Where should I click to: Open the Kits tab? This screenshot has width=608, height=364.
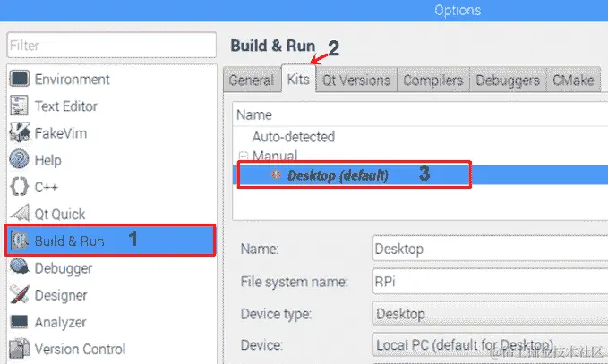tap(298, 79)
